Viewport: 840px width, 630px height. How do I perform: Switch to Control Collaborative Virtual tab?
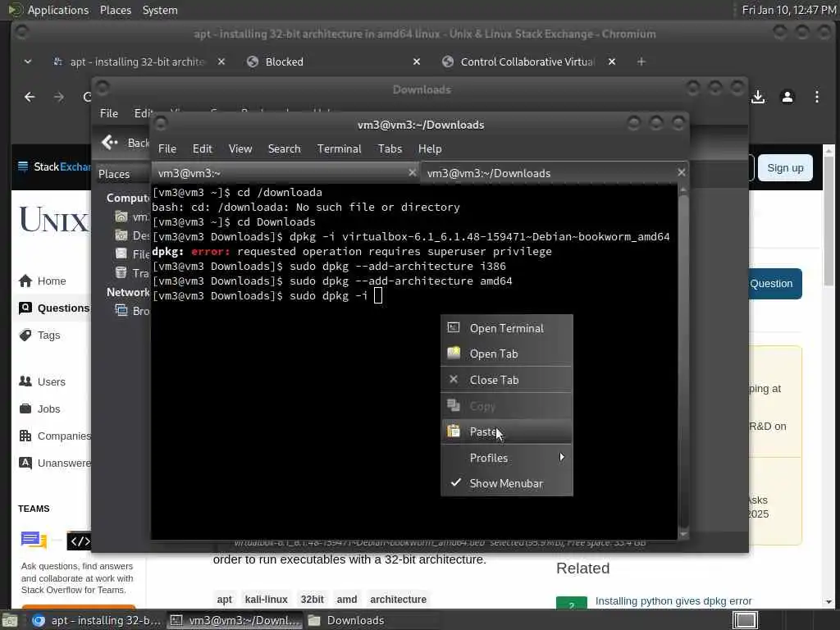527,62
